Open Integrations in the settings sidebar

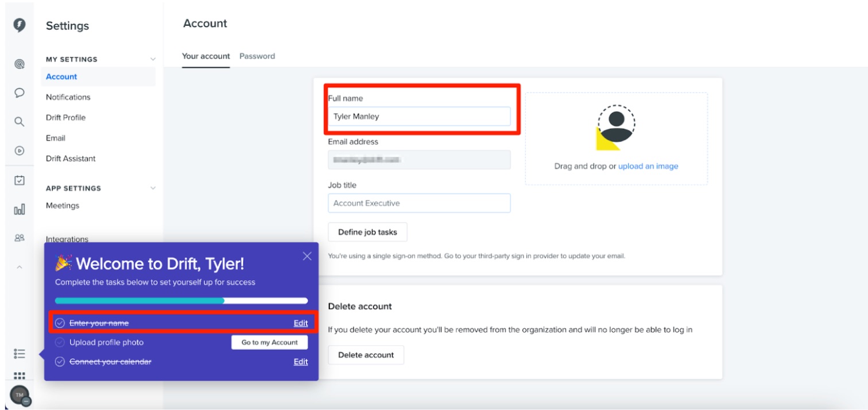pos(67,239)
